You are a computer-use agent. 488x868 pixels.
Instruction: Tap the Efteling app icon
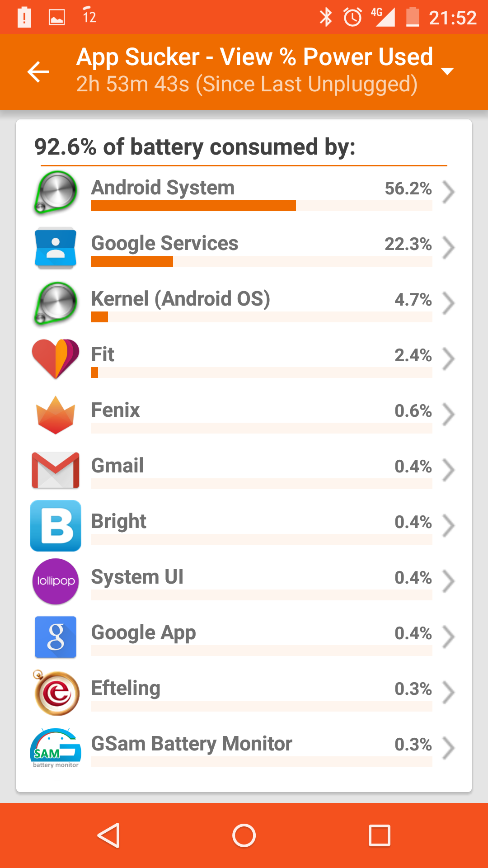[56, 693]
